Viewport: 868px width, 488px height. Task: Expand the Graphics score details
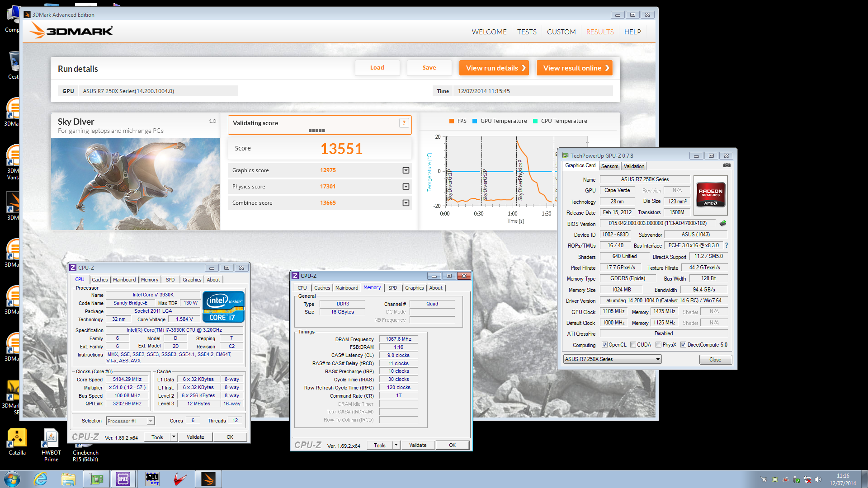coord(406,170)
